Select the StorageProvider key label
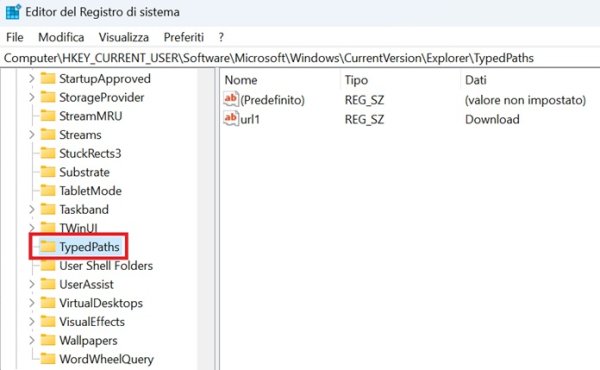The image size is (600, 370). pyautogui.click(x=102, y=98)
